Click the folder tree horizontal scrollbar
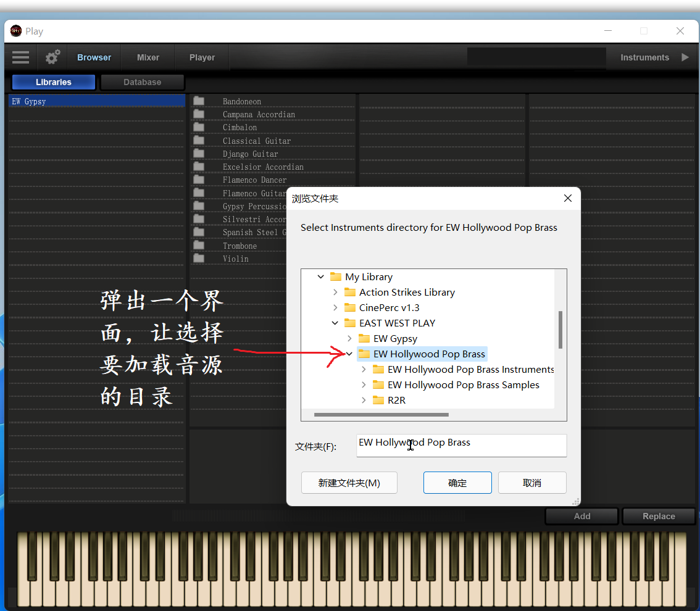 [x=381, y=415]
